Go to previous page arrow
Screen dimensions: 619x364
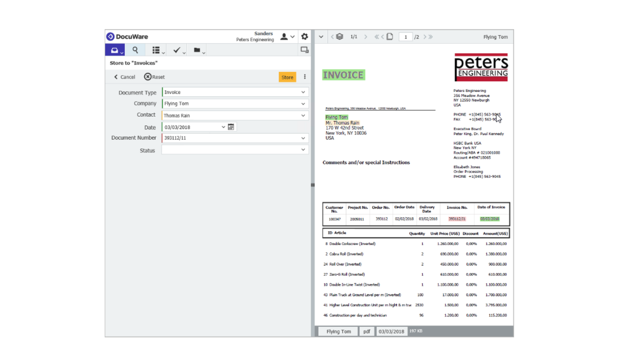pos(383,37)
